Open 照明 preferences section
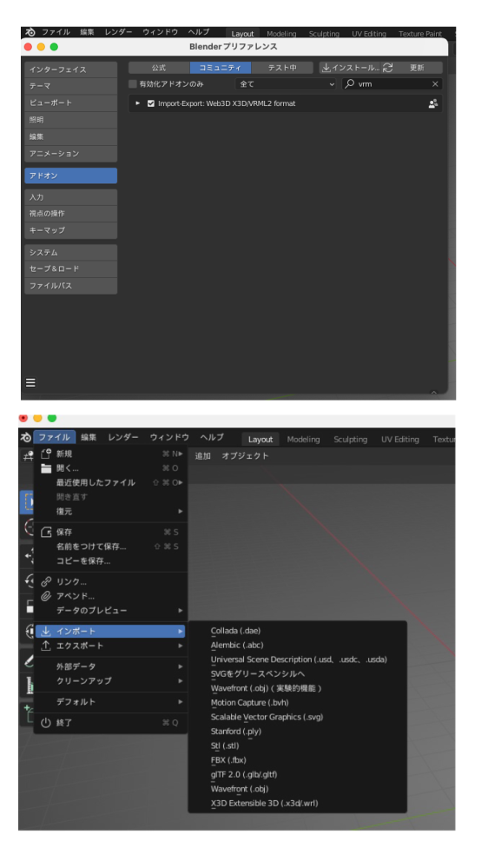Image resolution: width=488 pixels, height=868 pixels. pos(71,120)
